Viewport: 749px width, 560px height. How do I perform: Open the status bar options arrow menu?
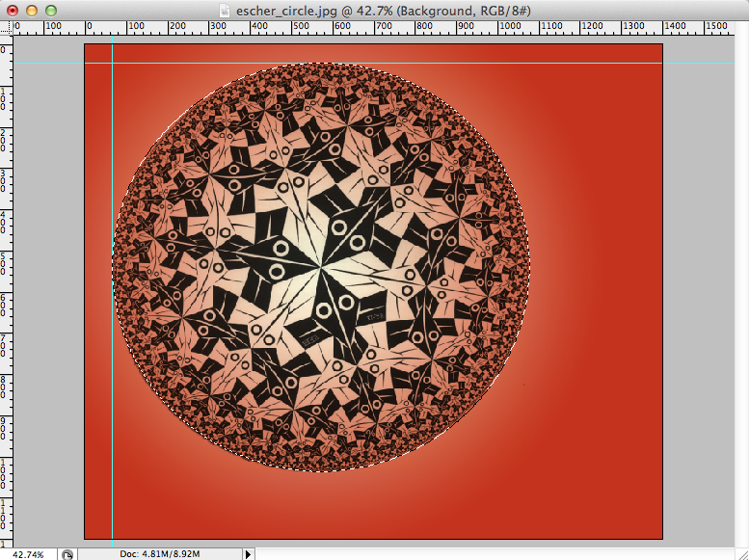[248, 554]
